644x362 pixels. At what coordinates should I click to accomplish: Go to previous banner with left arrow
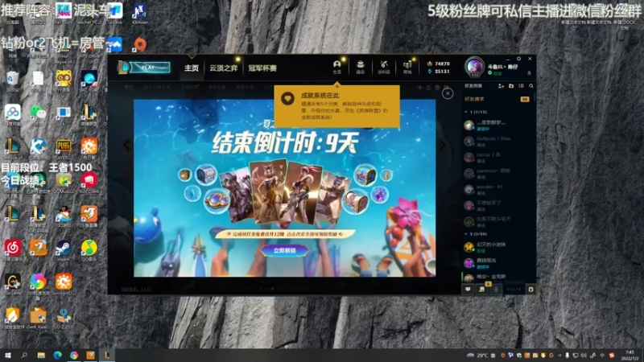pyautogui.click(x=126, y=145)
